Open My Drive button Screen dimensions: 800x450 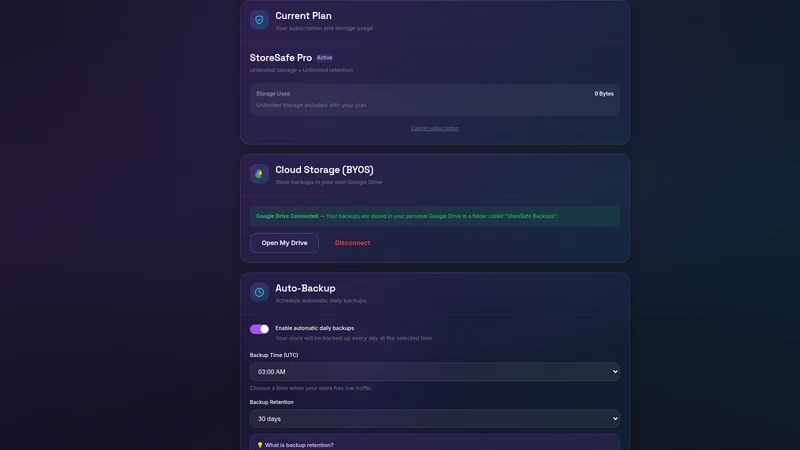(x=284, y=243)
